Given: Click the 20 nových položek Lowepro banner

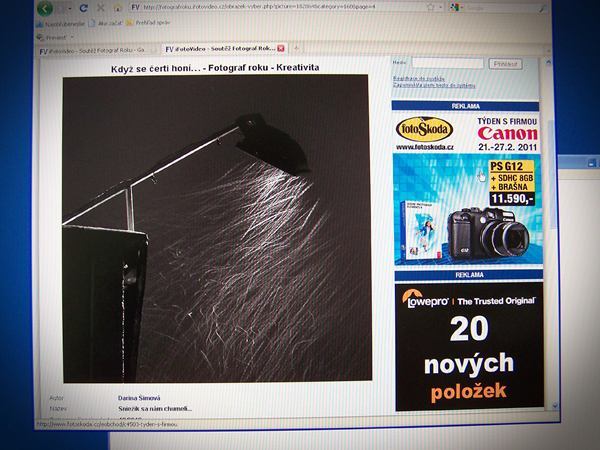Looking at the screenshot, I should pyautogui.click(x=469, y=346).
